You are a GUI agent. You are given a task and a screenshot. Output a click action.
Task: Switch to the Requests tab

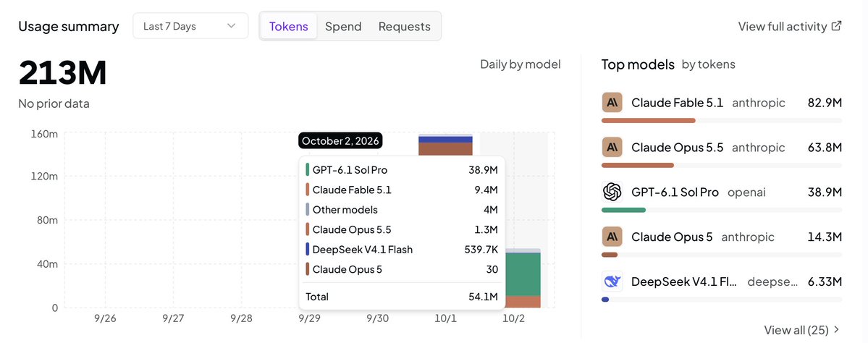[404, 26]
